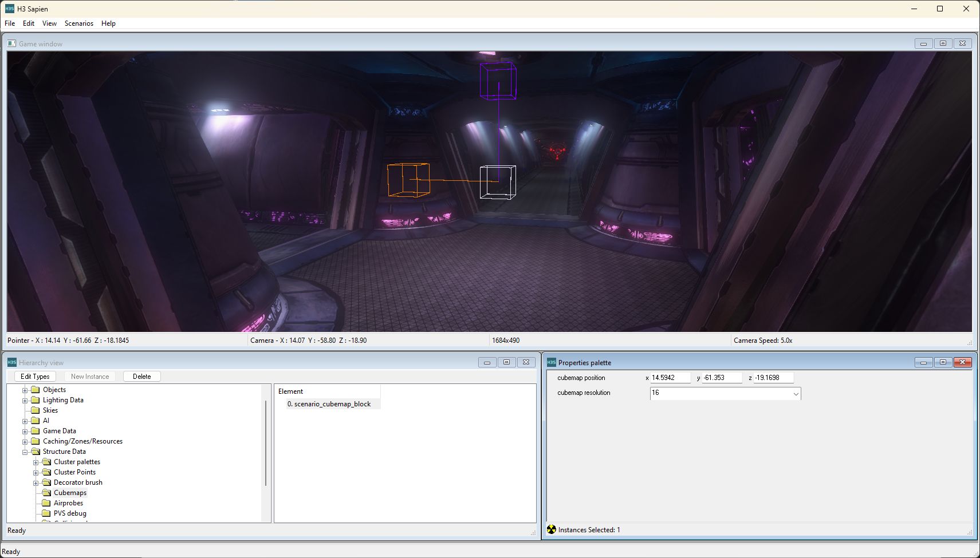
Task: Open the Scenarios menu
Action: pos(79,23)
